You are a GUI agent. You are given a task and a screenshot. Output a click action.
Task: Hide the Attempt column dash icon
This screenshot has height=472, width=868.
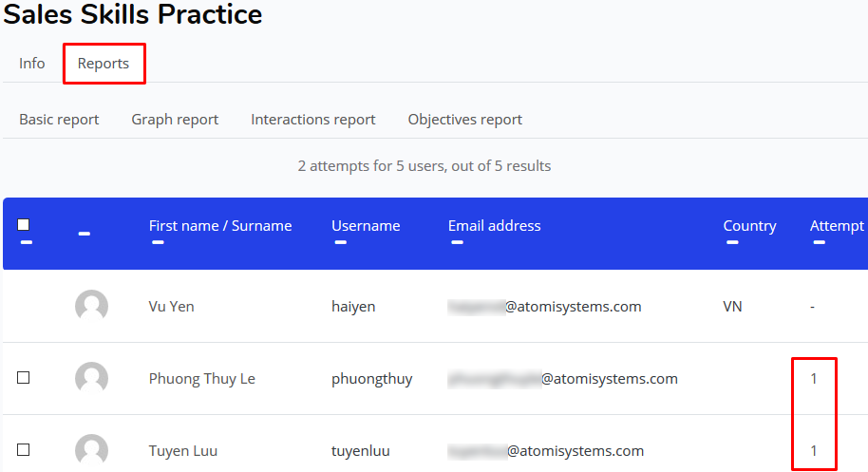820,242
